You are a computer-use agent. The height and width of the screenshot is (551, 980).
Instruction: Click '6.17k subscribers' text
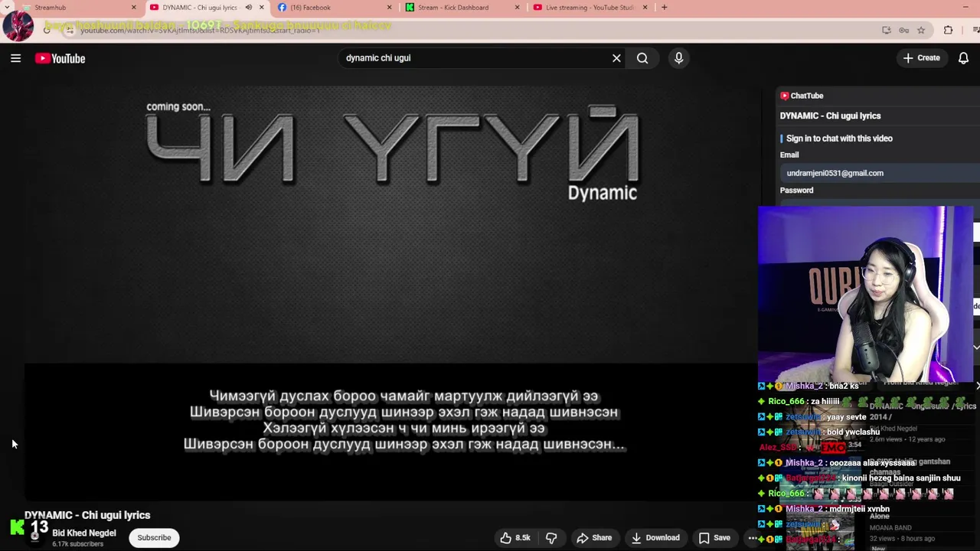click(x=77, y=544)
